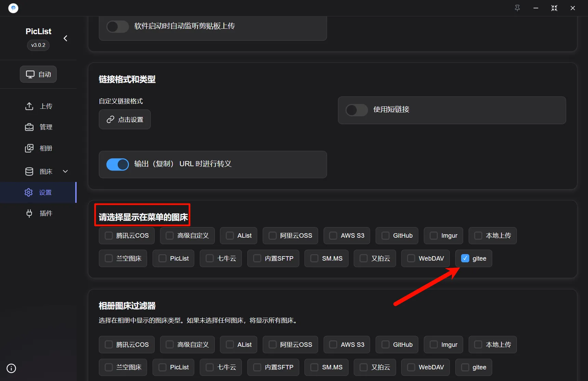The image size is (588, 381).
Task: Switch theme via the 自动 button
Action: [38, 74]
